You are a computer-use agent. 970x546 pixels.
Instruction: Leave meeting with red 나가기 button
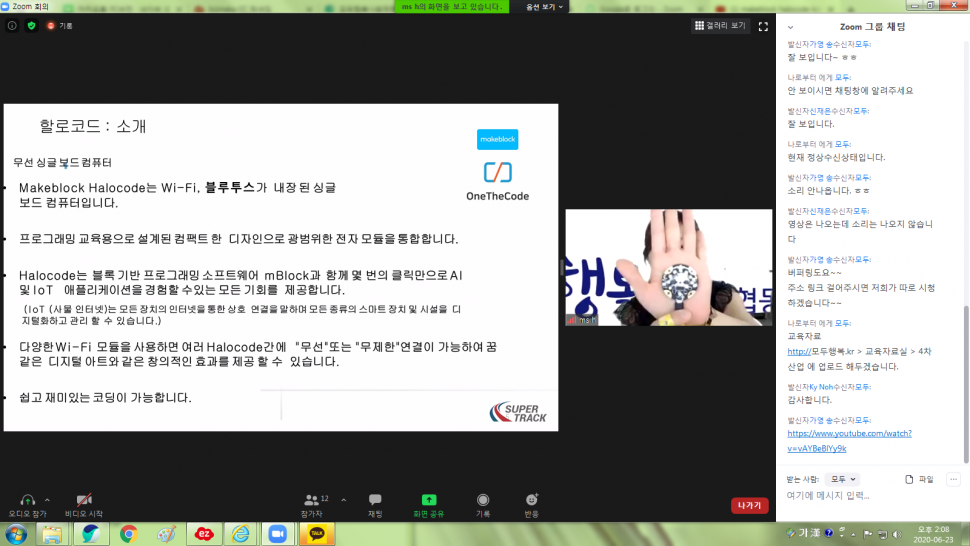click(749, 505)
